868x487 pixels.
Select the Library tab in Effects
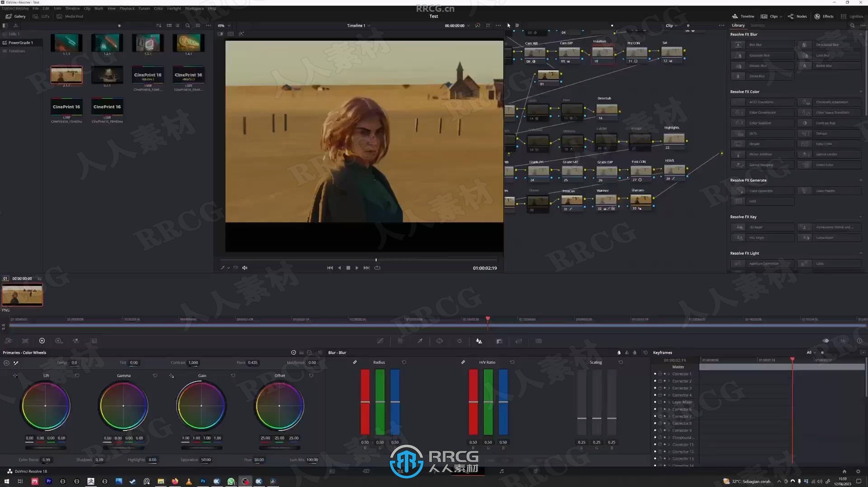[x=738, y=26]
